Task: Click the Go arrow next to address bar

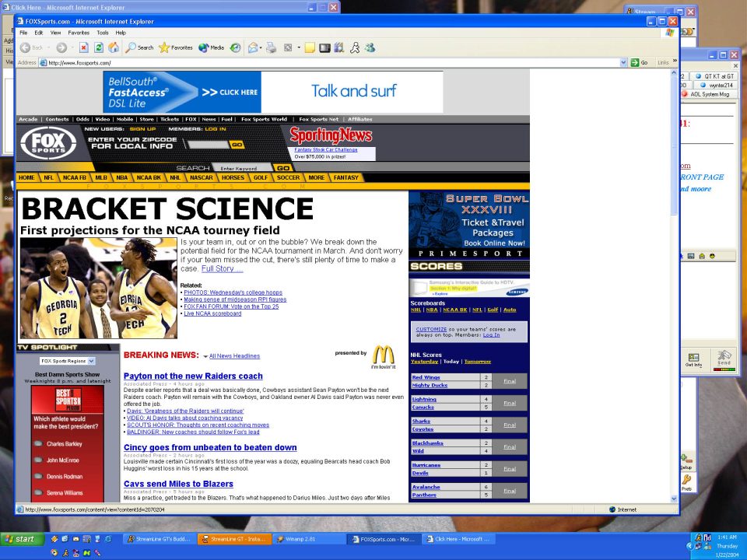Action: (x=639, y=62)
